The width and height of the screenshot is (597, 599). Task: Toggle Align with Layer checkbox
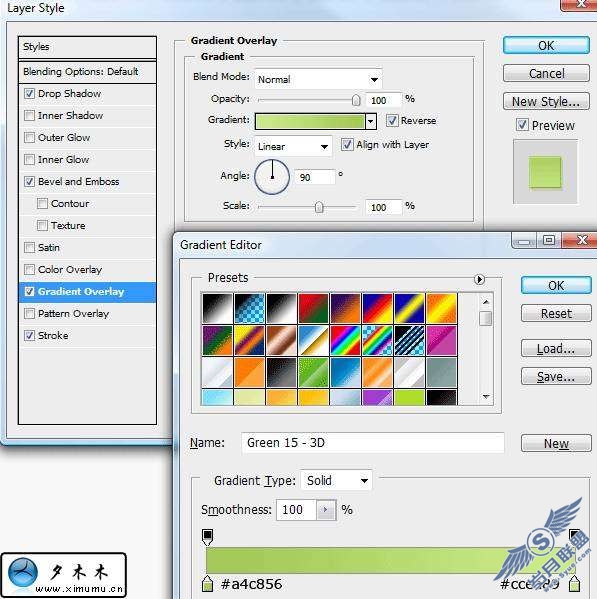(x=347, y=144)
